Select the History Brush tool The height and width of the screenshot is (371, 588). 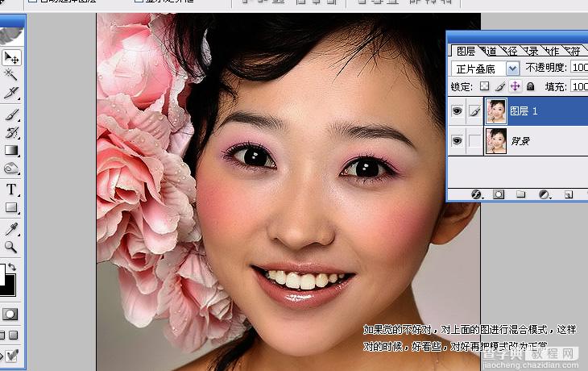pos(11,132)
